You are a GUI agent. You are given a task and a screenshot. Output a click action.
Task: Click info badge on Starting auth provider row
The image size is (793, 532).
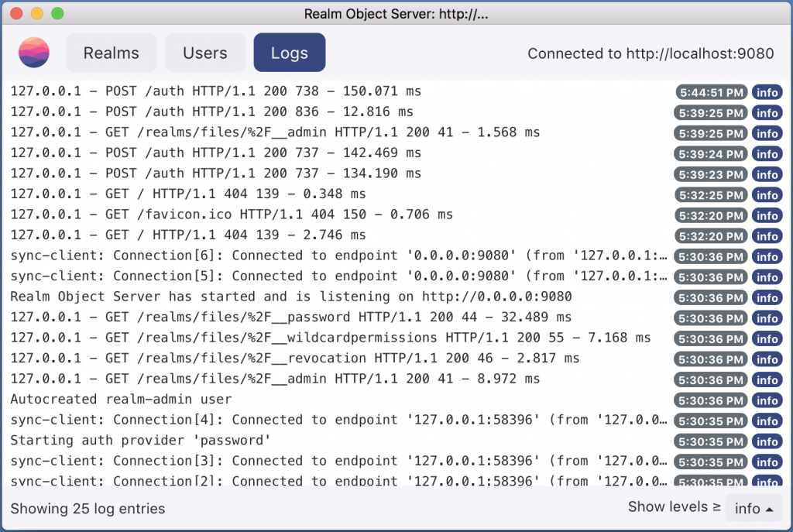click(x=767, y=441)
